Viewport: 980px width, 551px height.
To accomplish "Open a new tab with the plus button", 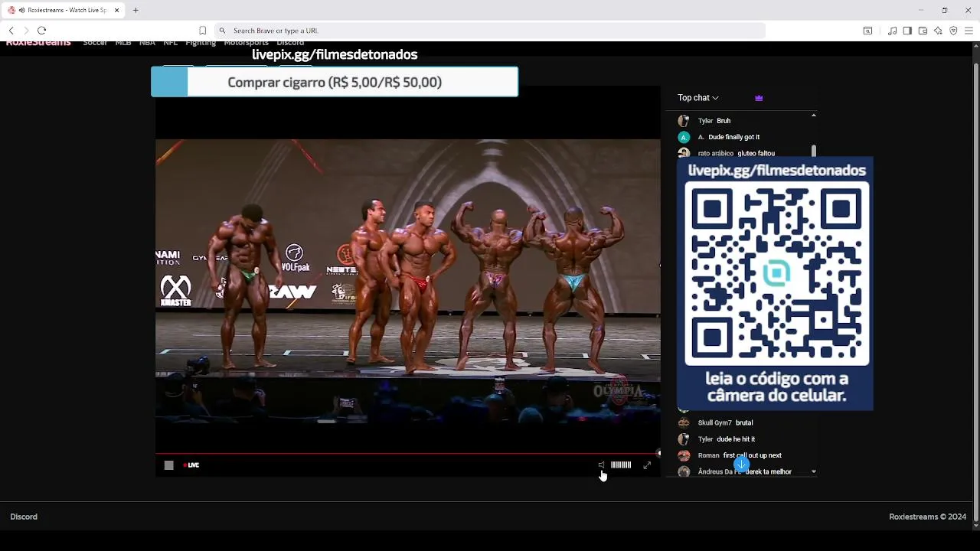I will point(136,10).
